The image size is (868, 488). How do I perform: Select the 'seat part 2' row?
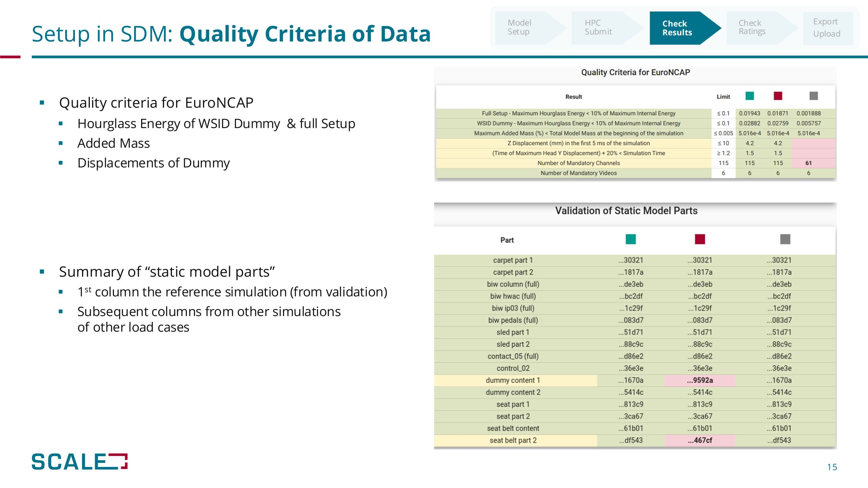coord(635,416)
